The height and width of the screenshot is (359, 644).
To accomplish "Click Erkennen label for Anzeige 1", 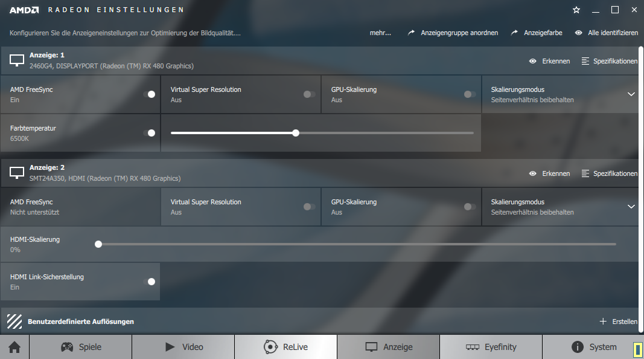I will (x=556, y=61).
